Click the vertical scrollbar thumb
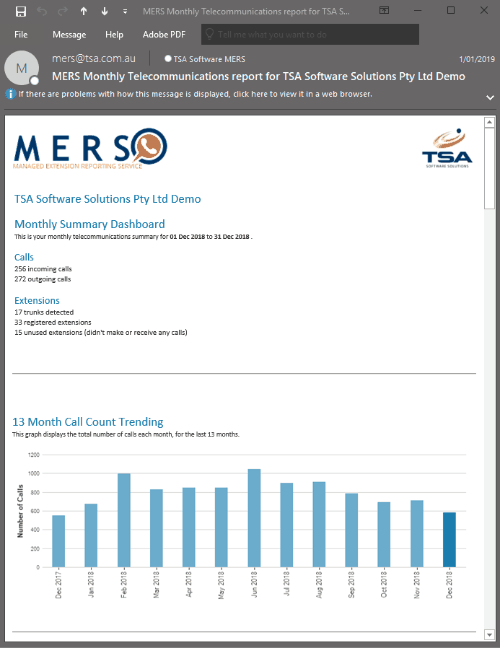 [x=489, y=169]
